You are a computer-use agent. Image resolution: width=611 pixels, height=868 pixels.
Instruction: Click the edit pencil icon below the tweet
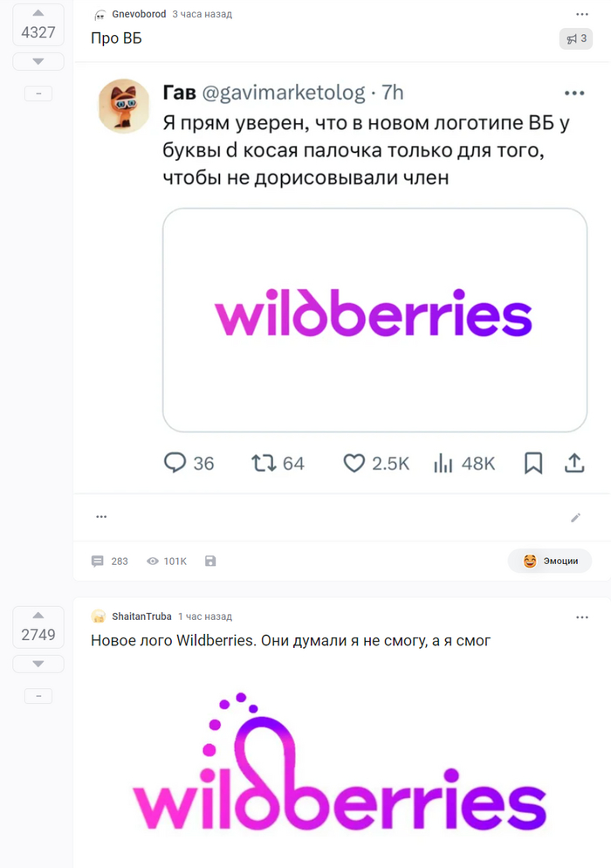576,517
